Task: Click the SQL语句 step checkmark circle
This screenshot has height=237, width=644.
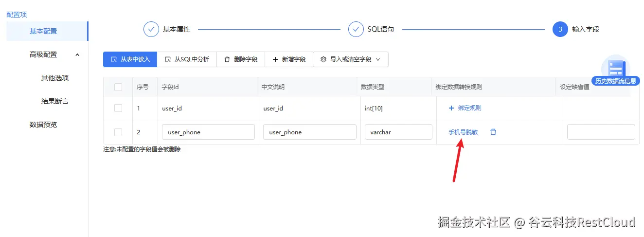Action: 356,29
